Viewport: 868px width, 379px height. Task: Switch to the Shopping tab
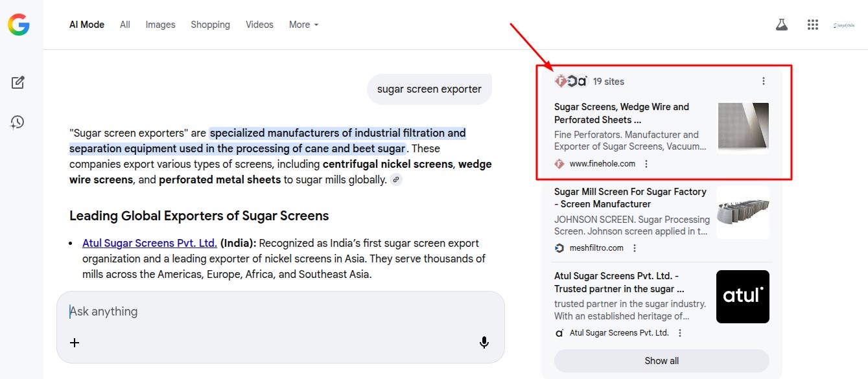click(210, 25)
